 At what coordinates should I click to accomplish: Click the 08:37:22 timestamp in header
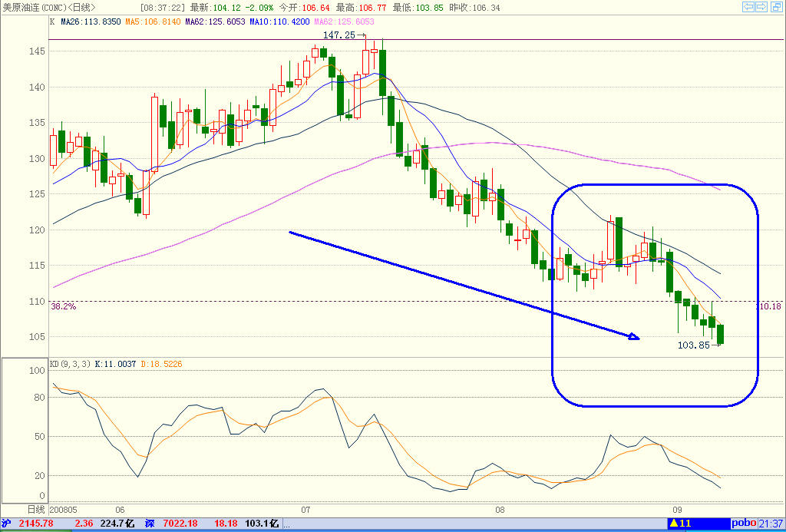point(163,8)
